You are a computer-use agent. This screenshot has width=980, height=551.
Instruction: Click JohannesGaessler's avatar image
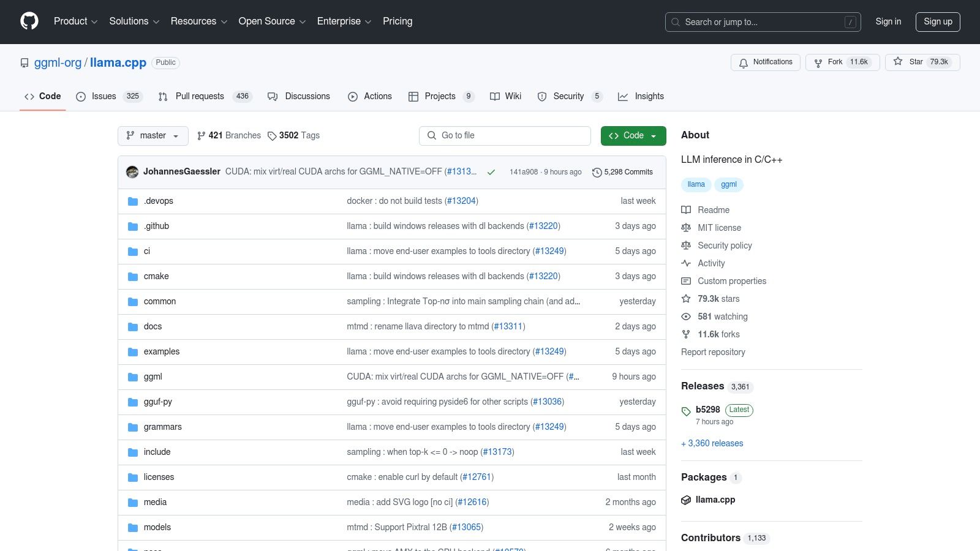132,172
